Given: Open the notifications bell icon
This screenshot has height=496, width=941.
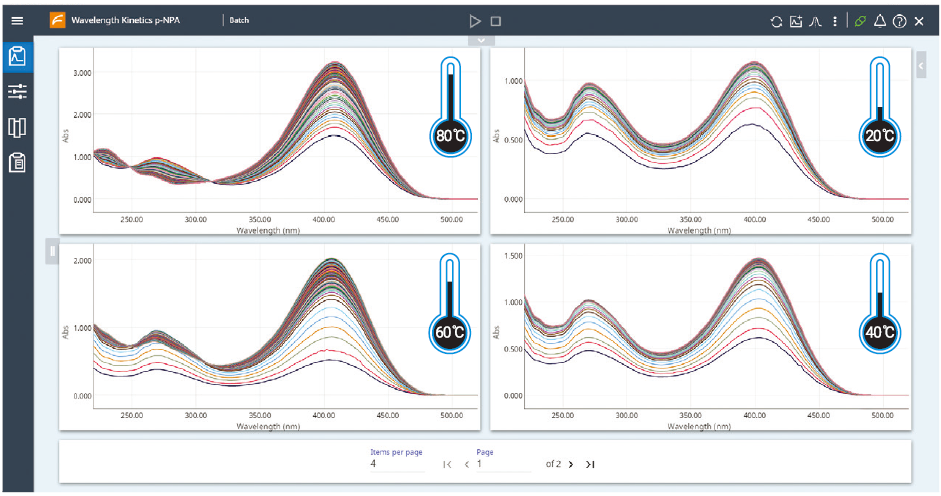Looking at the screenshot, I should pyautogui.click(x=880, y=21).
